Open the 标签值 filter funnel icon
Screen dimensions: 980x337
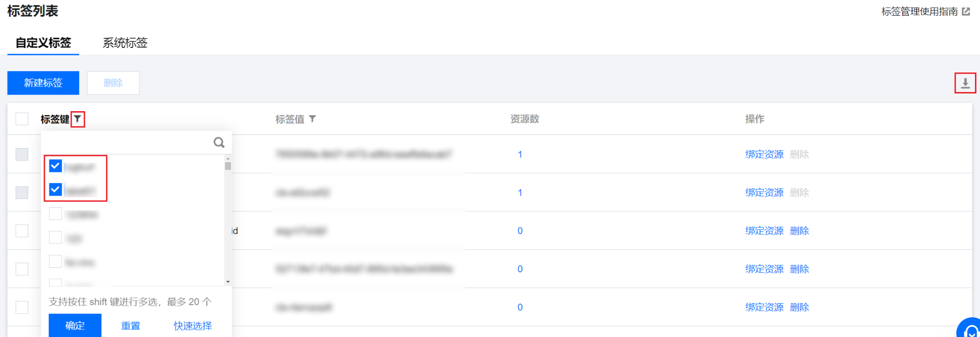(x=312, y=119)
